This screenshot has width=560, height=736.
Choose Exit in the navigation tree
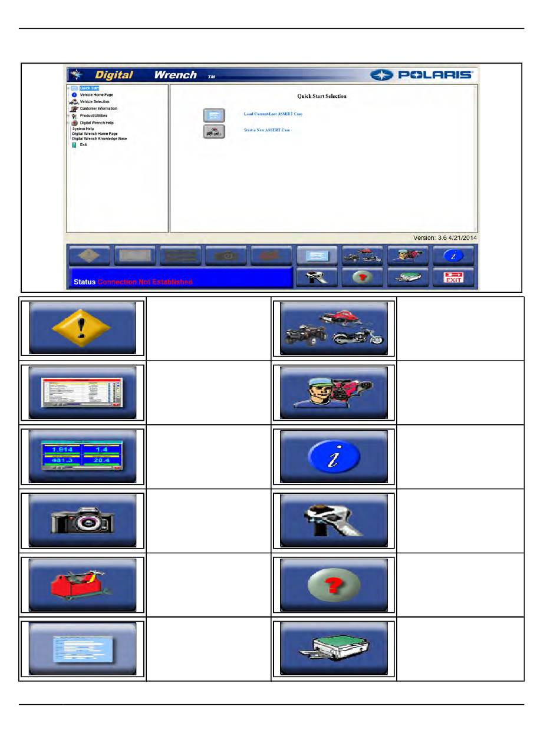coord(83,145)
